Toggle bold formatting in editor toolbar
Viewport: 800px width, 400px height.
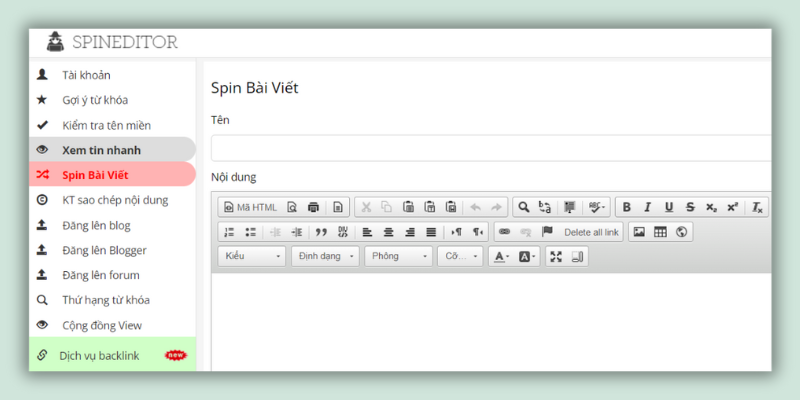point(627,207)
